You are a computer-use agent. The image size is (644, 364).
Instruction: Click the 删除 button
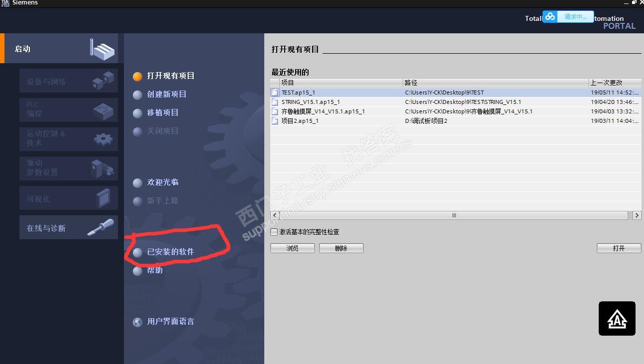pyautogui.click(x=341, y=248)
